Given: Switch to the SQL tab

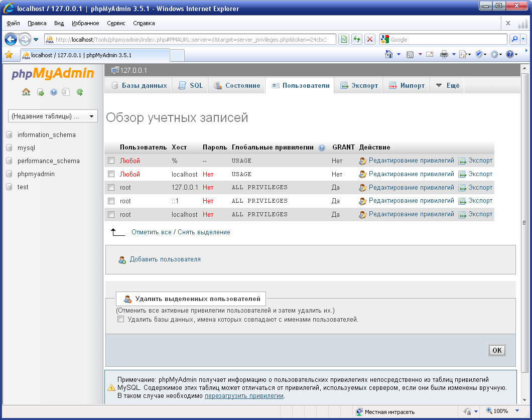Looking at the screenshot, I should 190,85.
